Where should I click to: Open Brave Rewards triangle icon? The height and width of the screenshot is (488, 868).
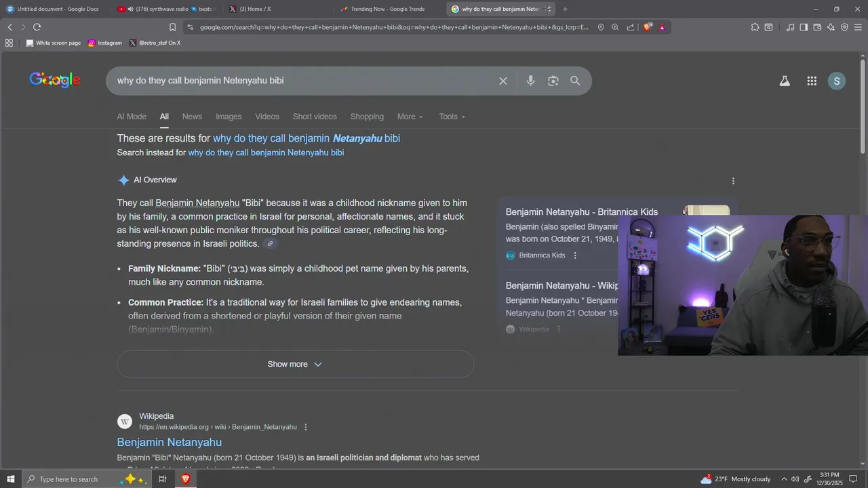click(663, 27)
